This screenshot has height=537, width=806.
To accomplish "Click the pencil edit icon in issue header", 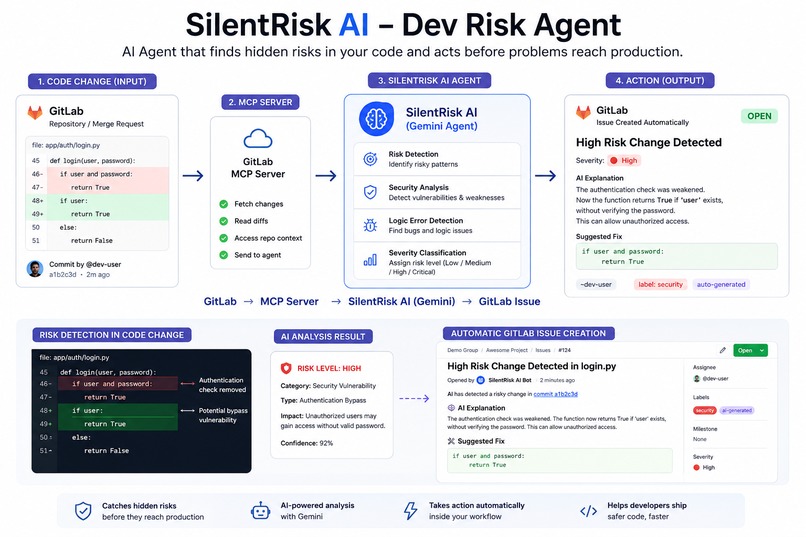I will (x=722, y=350).
